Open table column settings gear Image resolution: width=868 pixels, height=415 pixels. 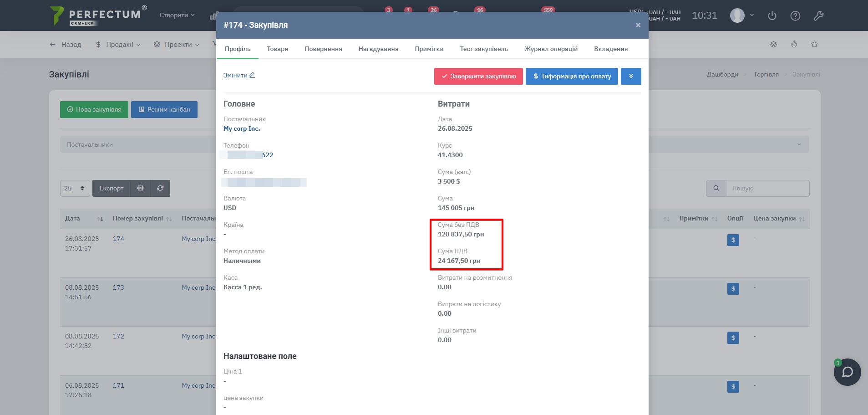140,188
